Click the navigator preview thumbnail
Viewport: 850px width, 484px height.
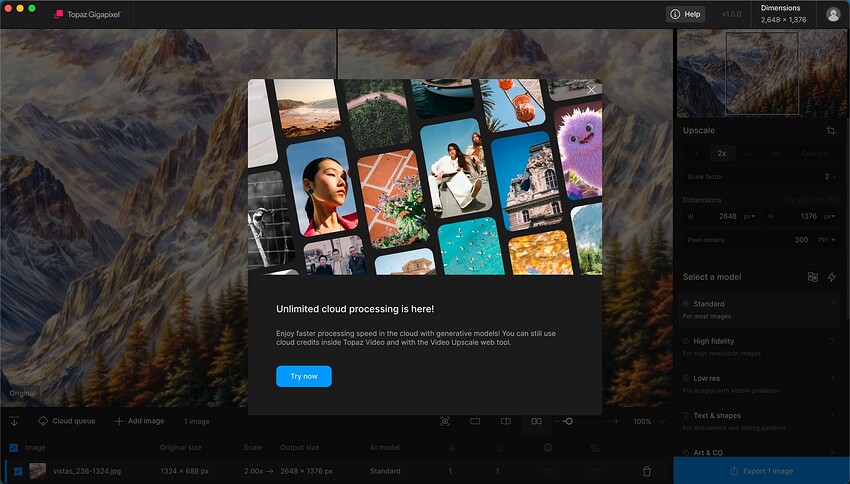[761, 72]
